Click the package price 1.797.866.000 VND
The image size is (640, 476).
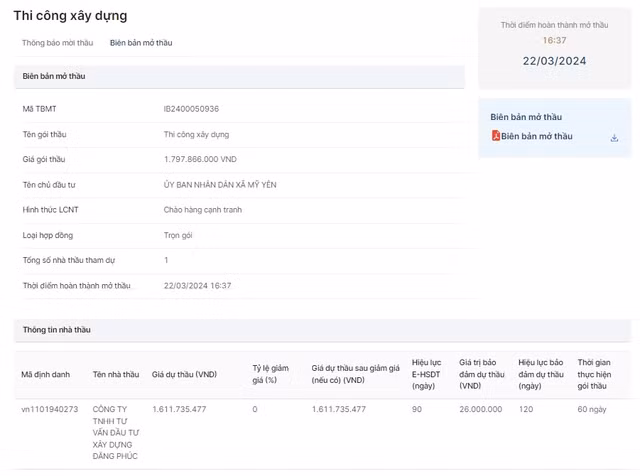[x=200, y=159]
